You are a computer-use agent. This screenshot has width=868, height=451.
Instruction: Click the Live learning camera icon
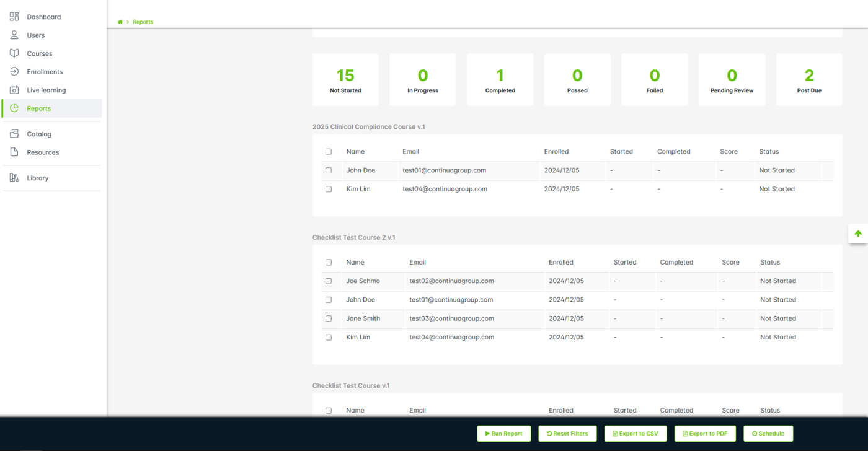pyautogui.click(x=14, y=90)
